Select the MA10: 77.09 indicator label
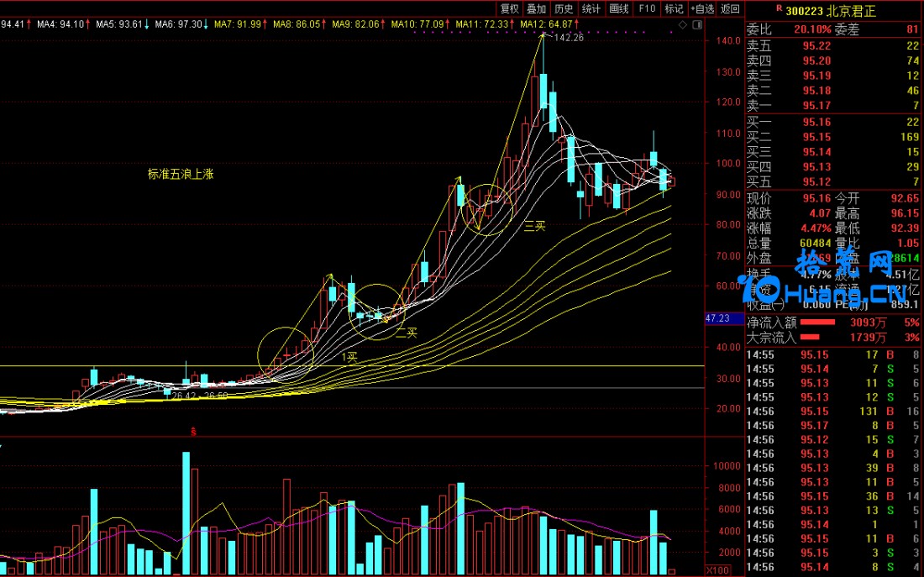Image resolution: width=924 pixels, height=577 pixels. click(x=419, y=24)
